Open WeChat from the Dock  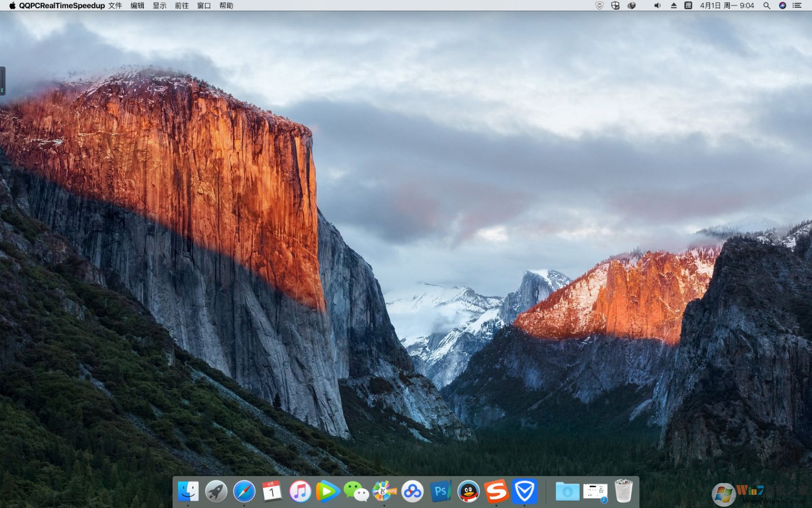tap(355, 491)
